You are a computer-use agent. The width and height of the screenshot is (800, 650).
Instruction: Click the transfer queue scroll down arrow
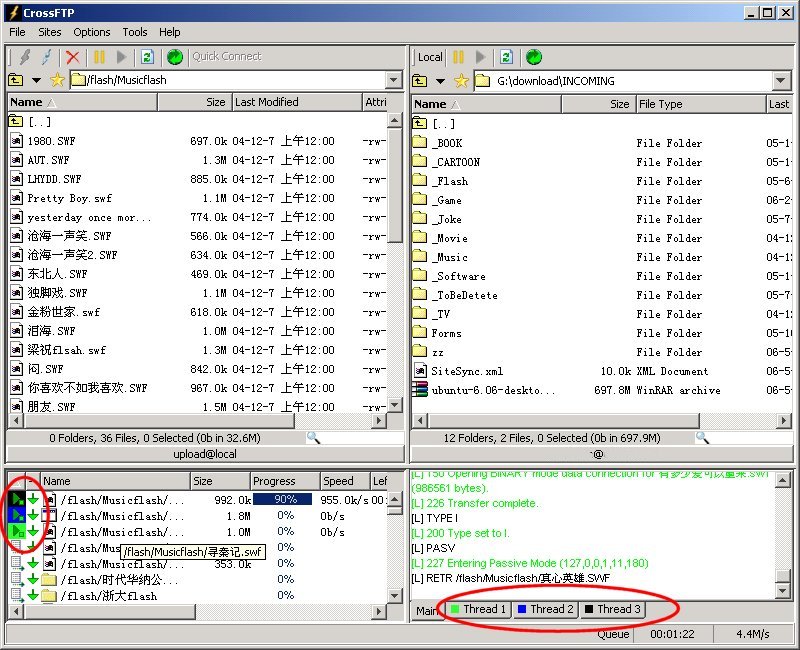(x=394, y=595)
